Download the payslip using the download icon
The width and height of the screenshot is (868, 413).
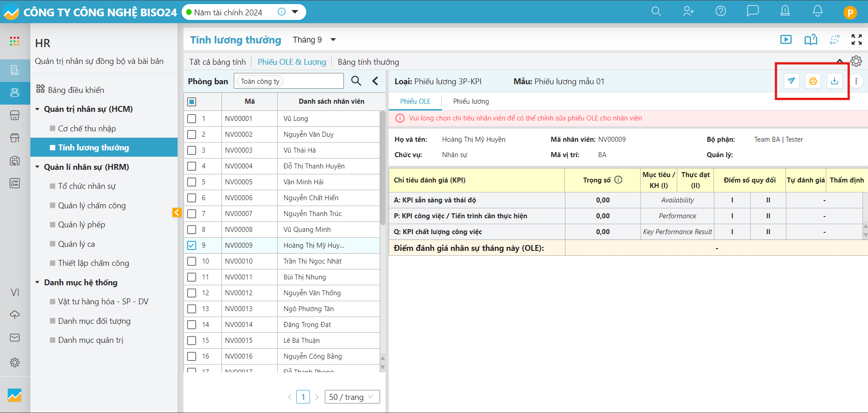point(834,81)
